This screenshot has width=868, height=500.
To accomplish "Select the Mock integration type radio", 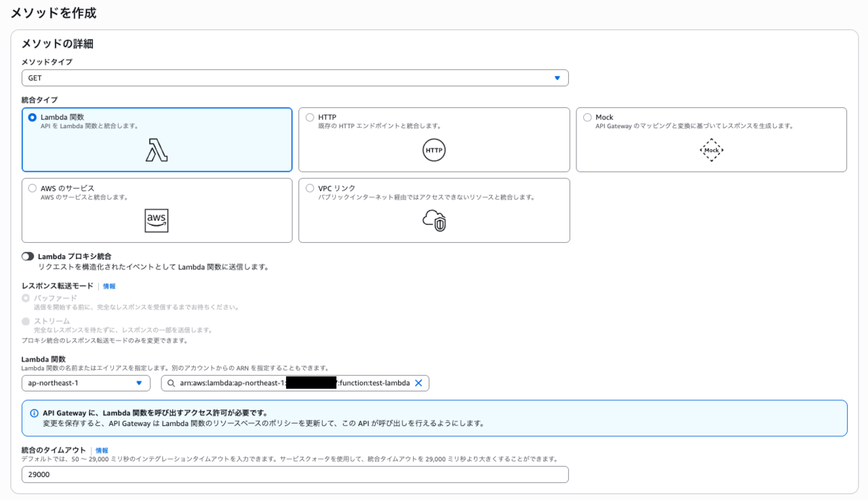I will click(587, 117).
